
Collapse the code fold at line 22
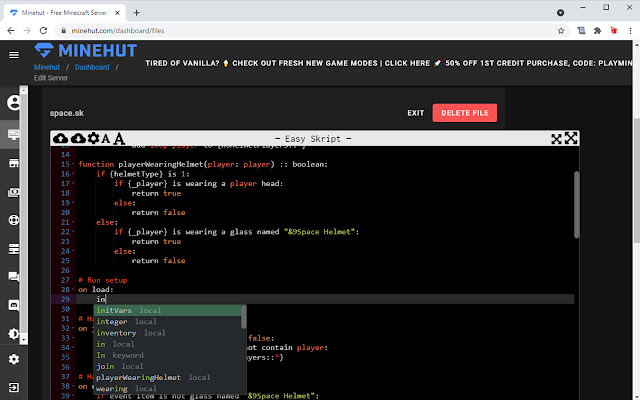[73, 232]
